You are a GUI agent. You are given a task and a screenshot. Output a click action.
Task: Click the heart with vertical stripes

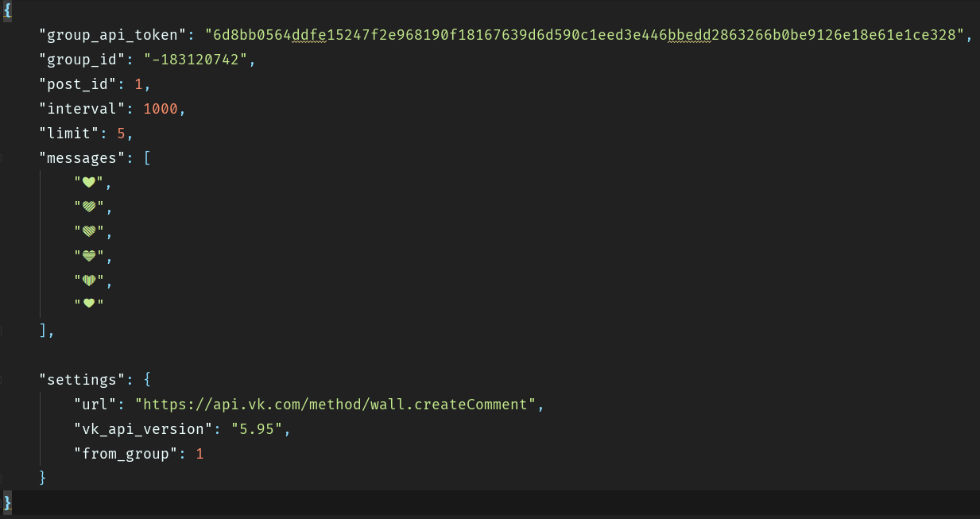pyautogui.click(x=89, y=280)
